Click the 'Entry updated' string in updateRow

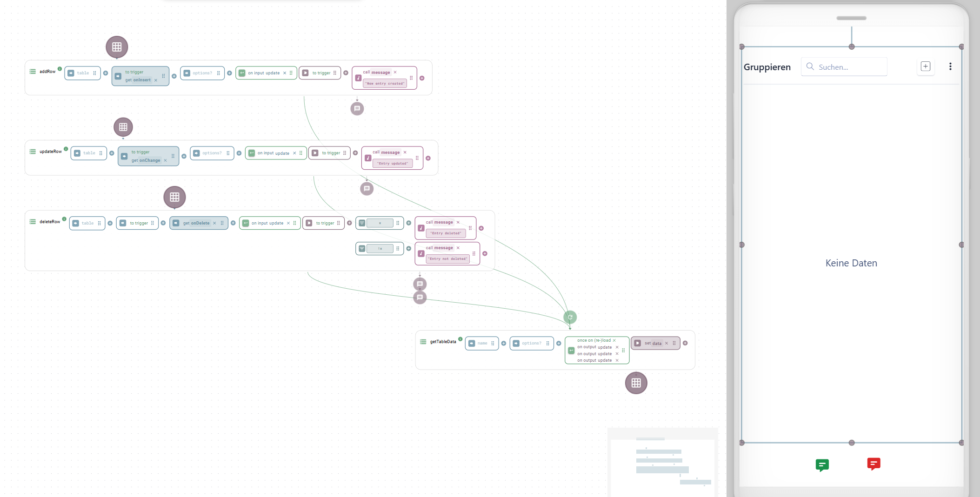click(x=393, y=164)
